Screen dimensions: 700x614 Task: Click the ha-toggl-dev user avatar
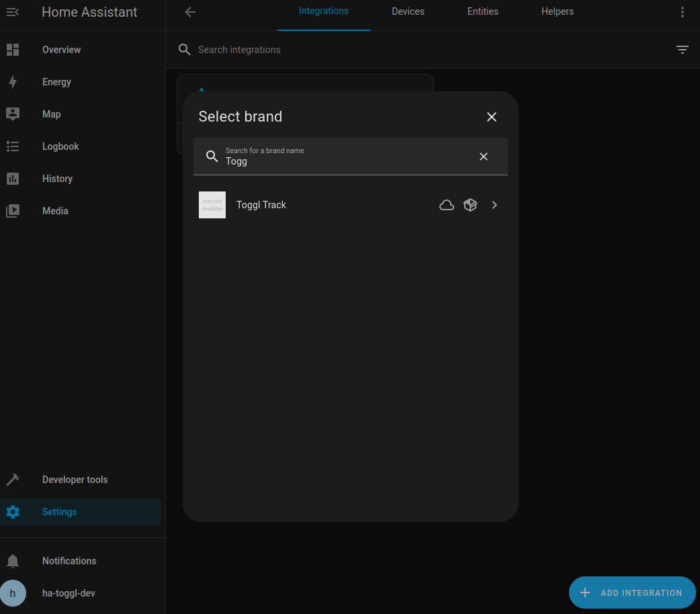pos(13,593)
